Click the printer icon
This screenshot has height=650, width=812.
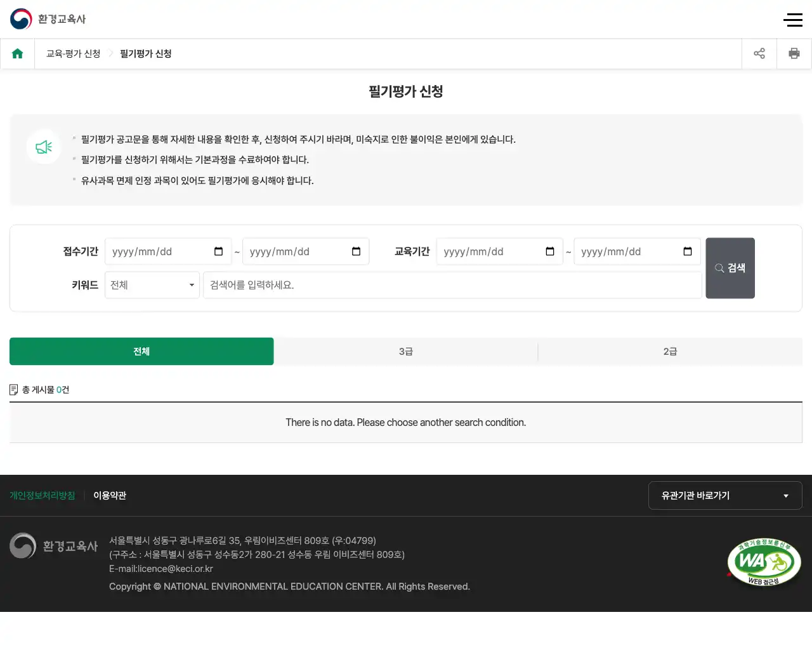pos(794,53)
